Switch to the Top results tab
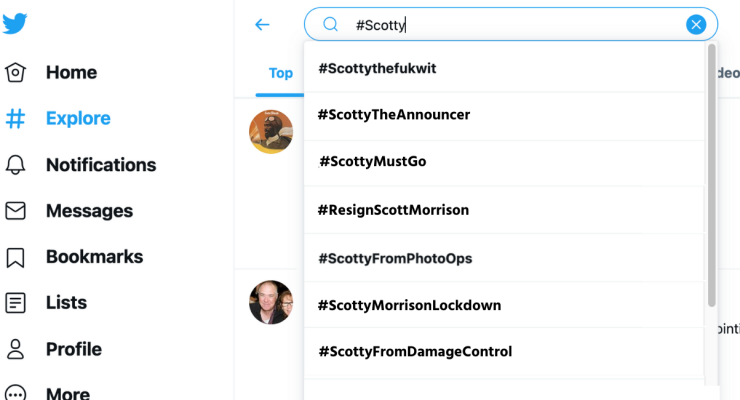The width and height of the screenshot is (740, 400). pyautogui.click(x=281, y=73)
